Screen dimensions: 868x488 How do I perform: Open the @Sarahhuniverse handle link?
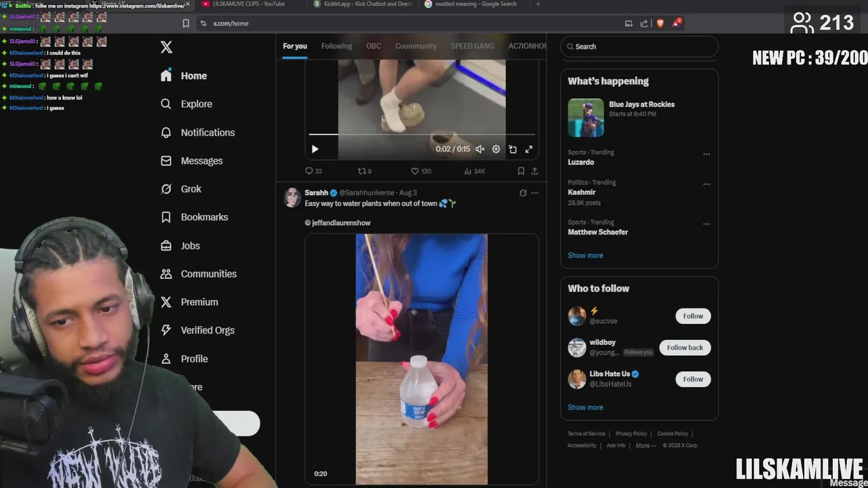(x=368, y=192)
